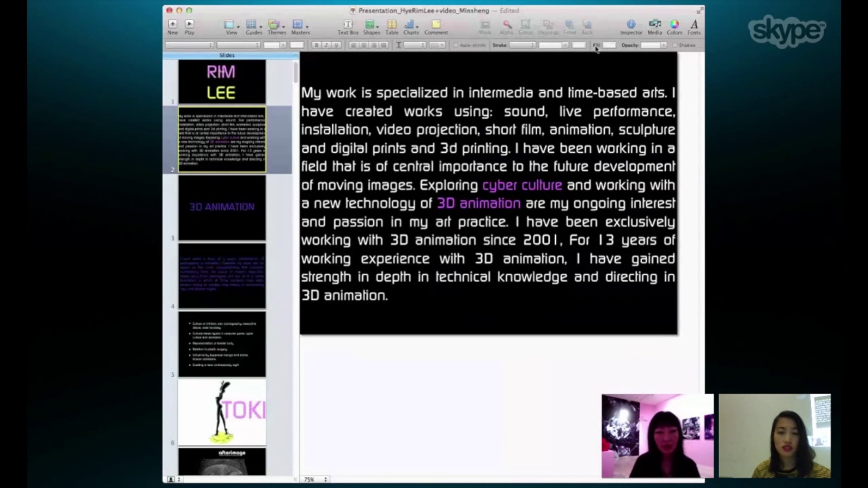Enable the Shadow checkbox
Screen dimensions: 868x488
coord(675,45)
